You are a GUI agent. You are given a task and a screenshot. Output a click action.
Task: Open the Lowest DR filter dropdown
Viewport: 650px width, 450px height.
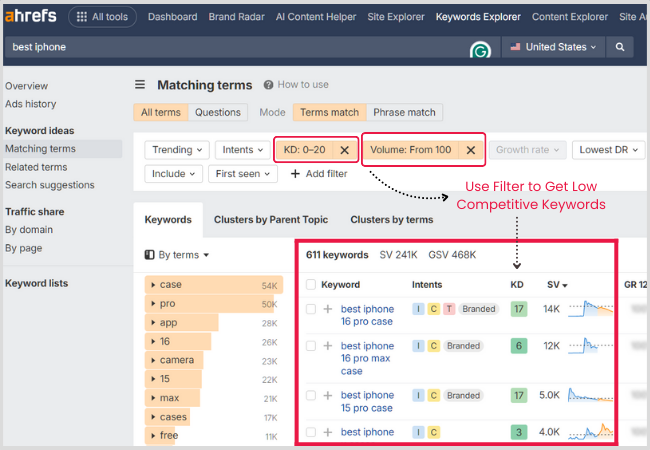(608, 150)
